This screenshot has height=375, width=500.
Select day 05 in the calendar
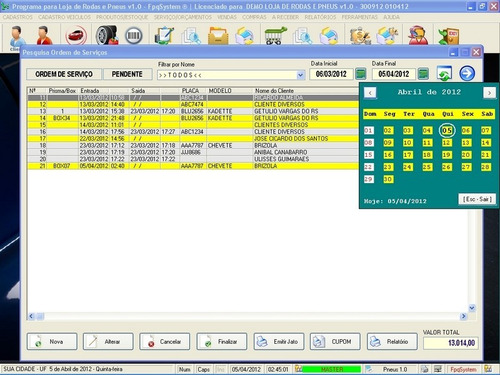coord(447,130)
